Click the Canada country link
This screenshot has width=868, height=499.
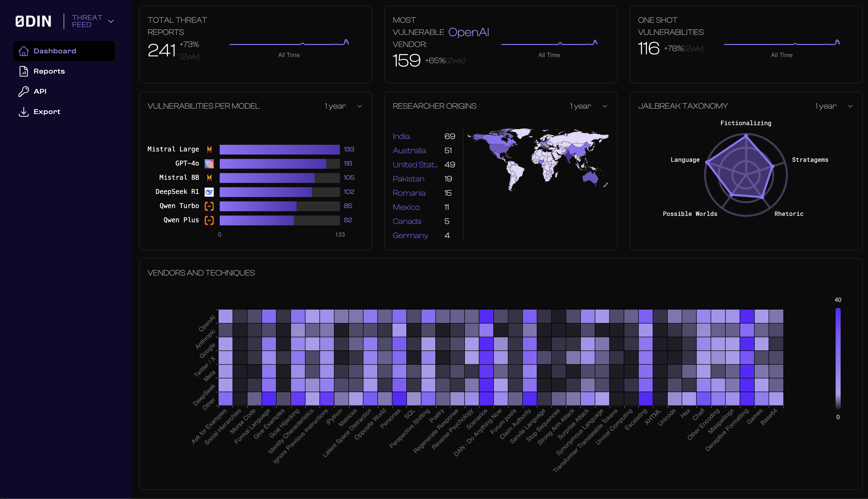tap(407, 221)
